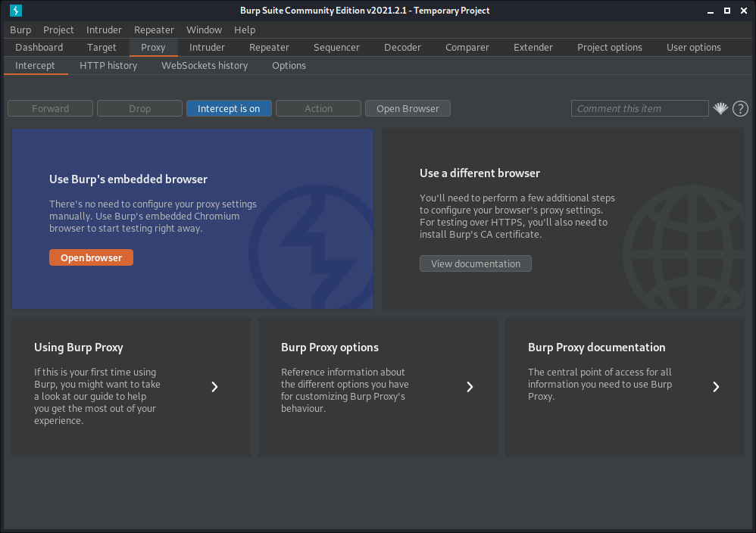
Task: Maximize the Burp Suite window
Action: tap(727, 11)
